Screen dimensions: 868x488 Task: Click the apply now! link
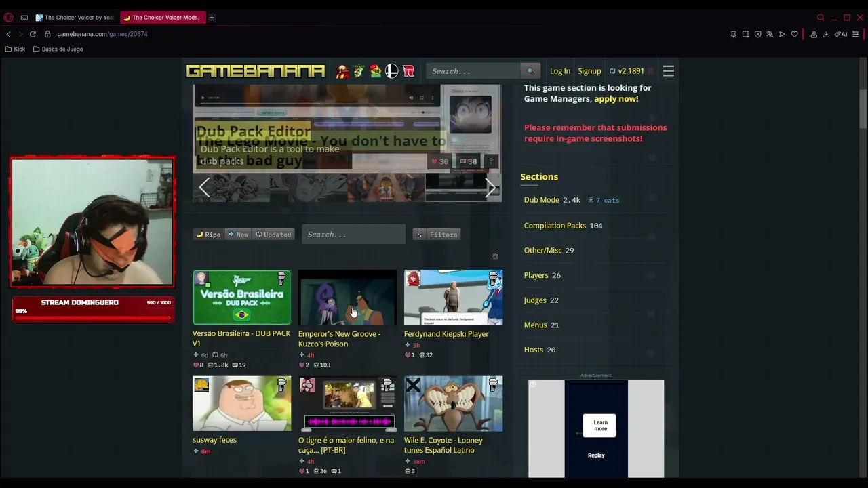tap(616, 99)
